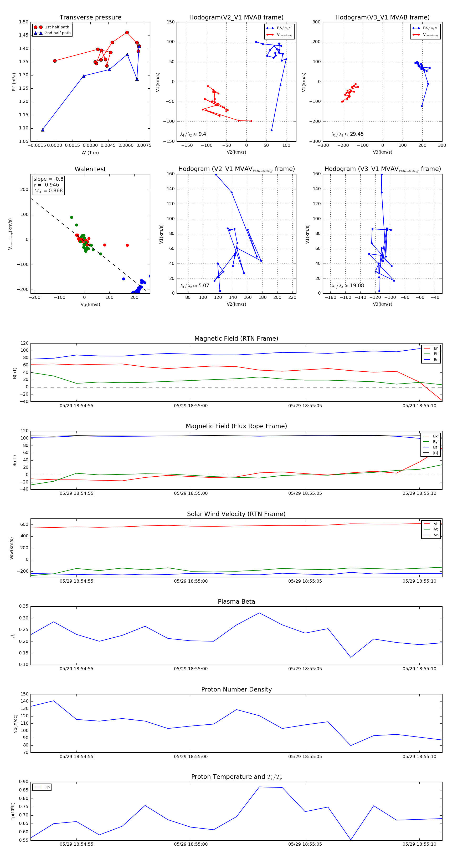The image size is (473, 868).
Task: Click the 'Hodogram(V3_V1 MVAB frame)' title
Action: click(x=382, y=18)
